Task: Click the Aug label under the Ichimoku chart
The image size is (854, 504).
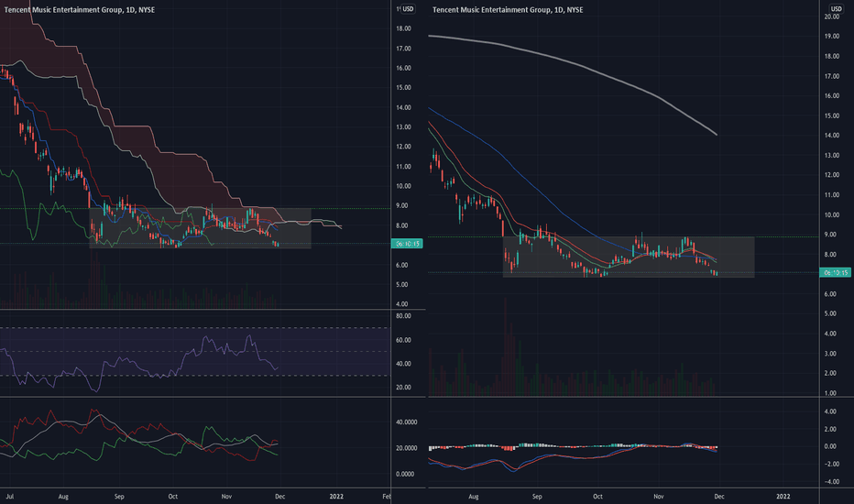Action: [63, 497]
